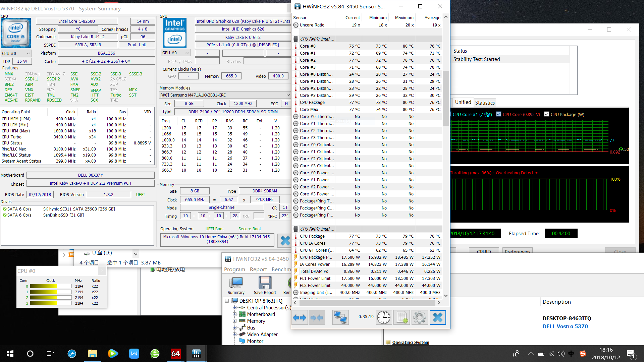The width and height of the screenshot is (644, 362).
Task: Open the CPU #0 selector dropdown
Action: (x=16, y=53)
